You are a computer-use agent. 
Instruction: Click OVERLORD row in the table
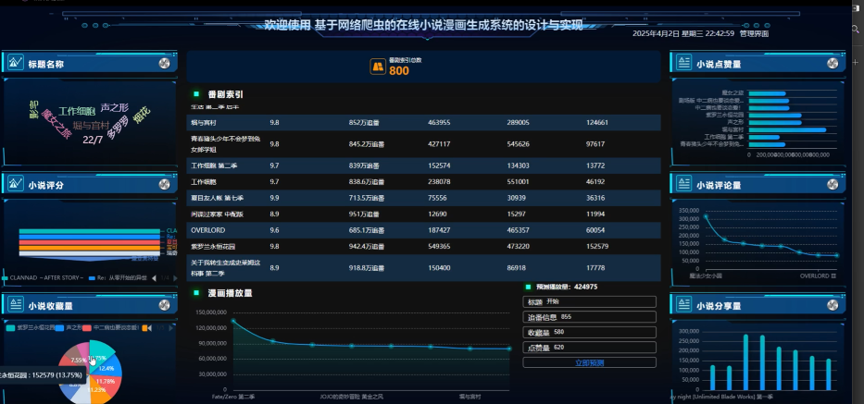tap(423, 230)
